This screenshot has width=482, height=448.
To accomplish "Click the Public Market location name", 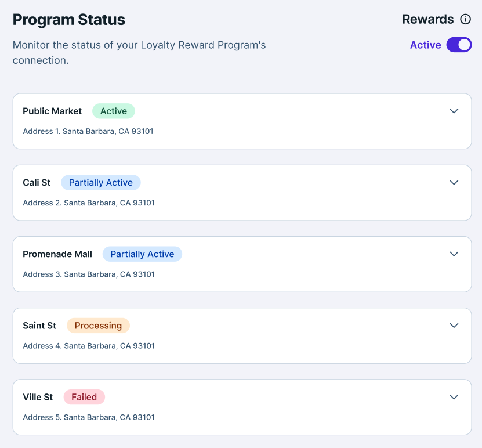I will tap(52, 111).
